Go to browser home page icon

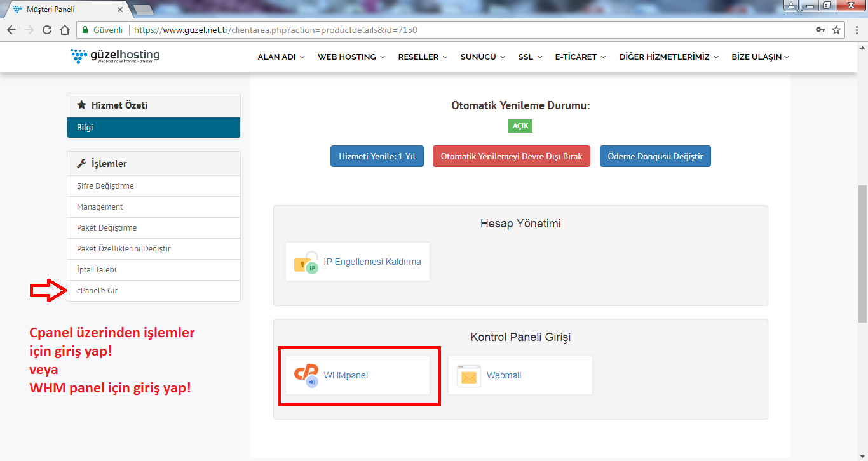[x=65, y=30]
